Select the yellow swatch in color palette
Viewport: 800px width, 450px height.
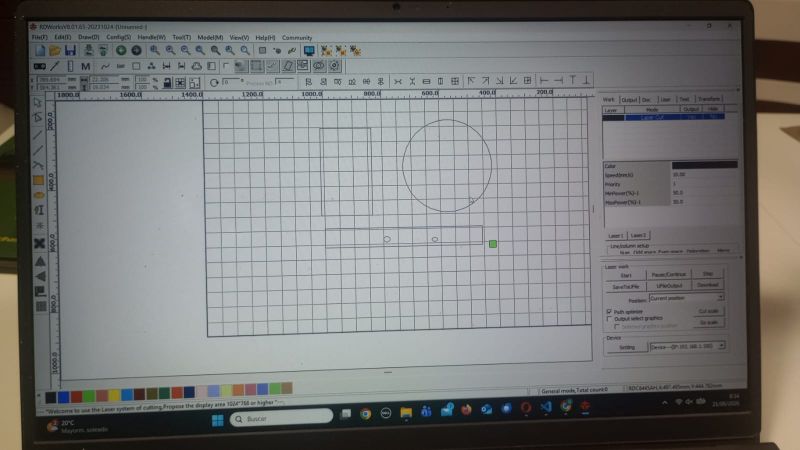[114, 395]
